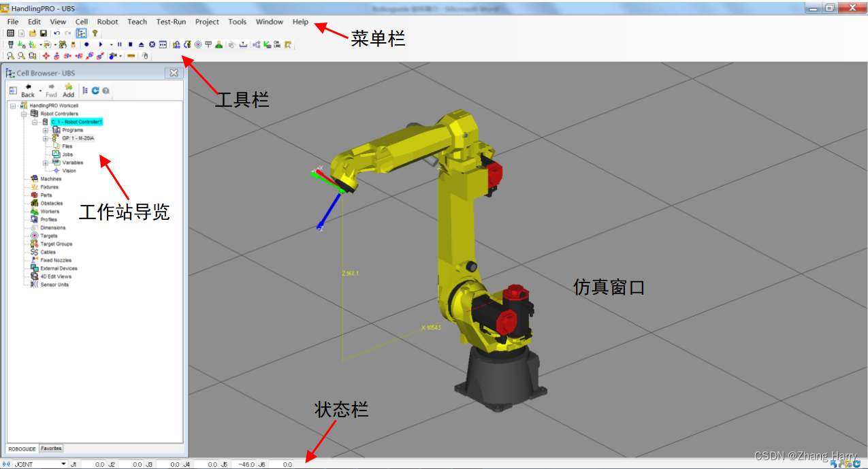Close the Cell Browser panel
Viewport: 868px width, 469px height.
pos(174,73)
